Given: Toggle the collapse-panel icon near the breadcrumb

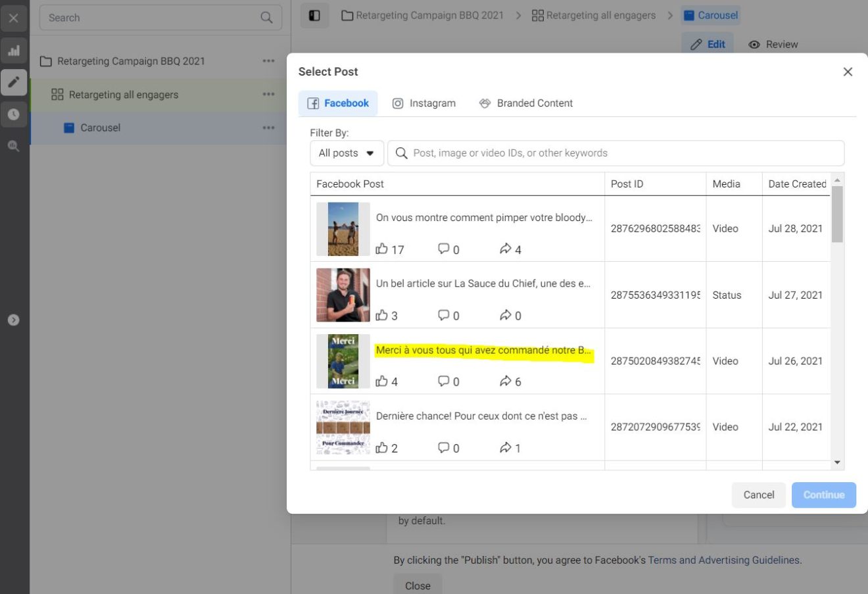Looking at the screenshot, I should point(314,14).
